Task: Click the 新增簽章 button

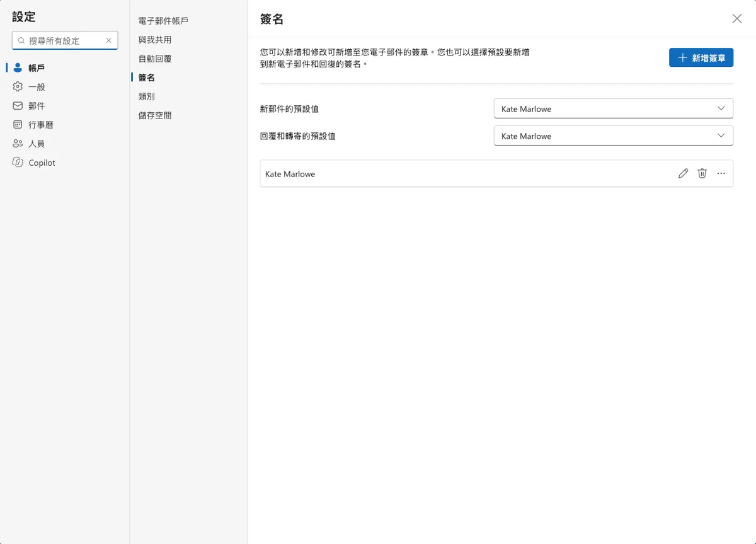Action: [x=701, y=57]
